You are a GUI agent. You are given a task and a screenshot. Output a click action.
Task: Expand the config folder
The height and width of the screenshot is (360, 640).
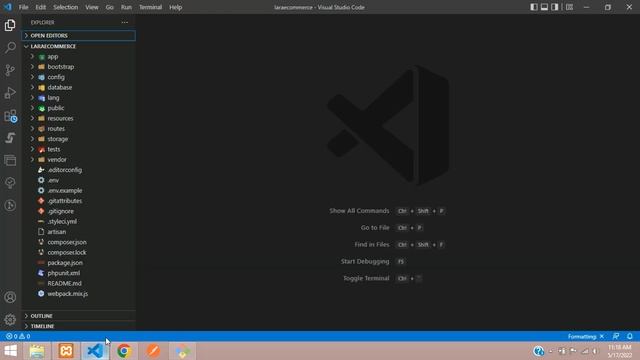point(78,77)
